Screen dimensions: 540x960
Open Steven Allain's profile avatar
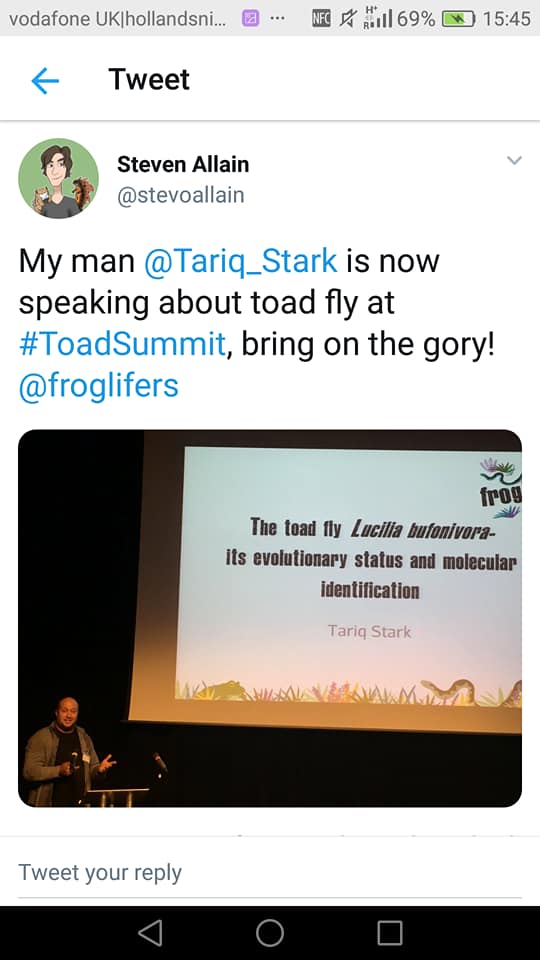coord(58,178)
